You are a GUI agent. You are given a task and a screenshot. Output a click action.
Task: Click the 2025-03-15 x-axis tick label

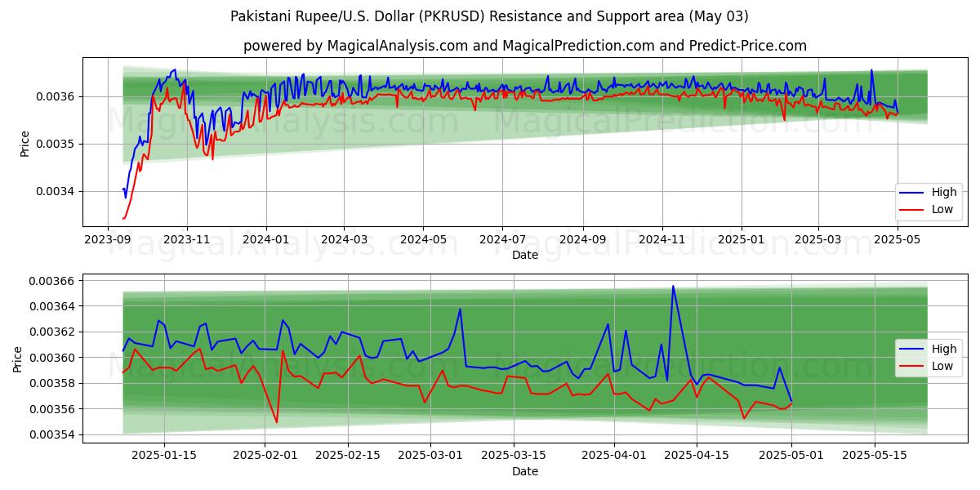coord(514,455)
